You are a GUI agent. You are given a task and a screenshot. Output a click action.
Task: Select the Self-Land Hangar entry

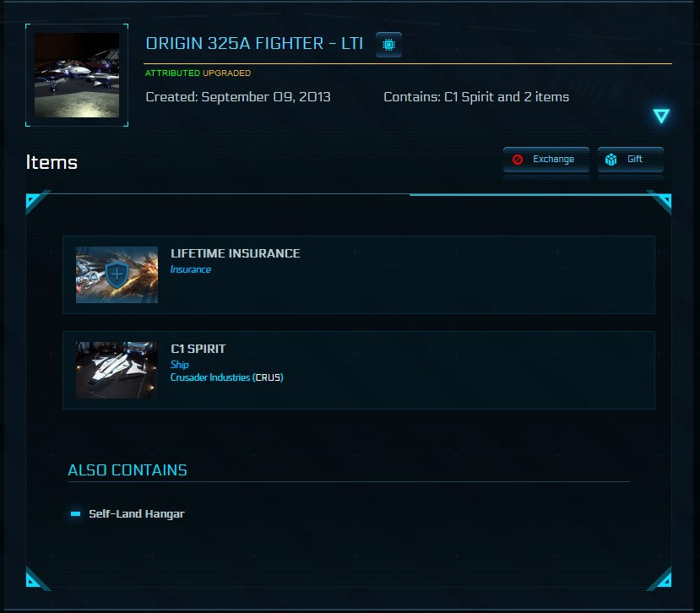pyautogui.click(x=136, y=513)
